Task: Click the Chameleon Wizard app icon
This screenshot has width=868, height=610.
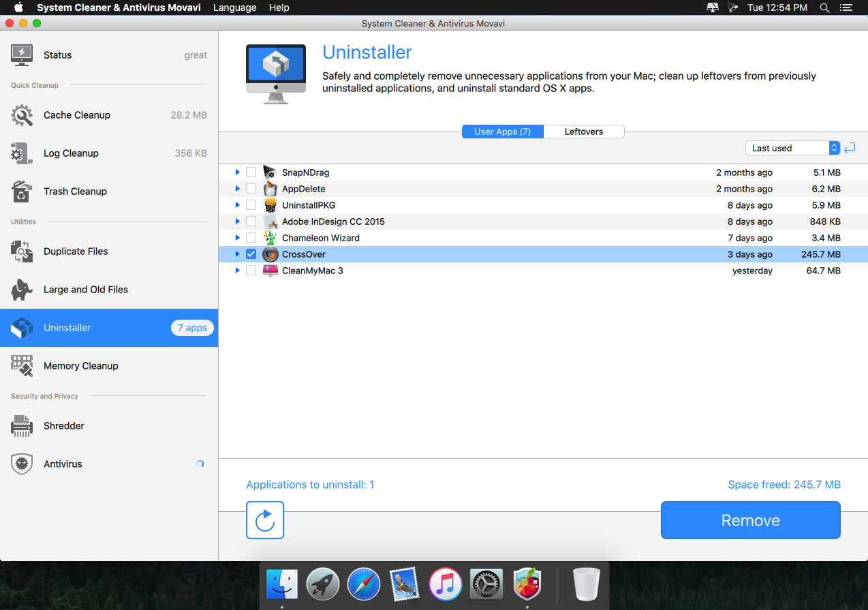Action: tap(270, 238)
